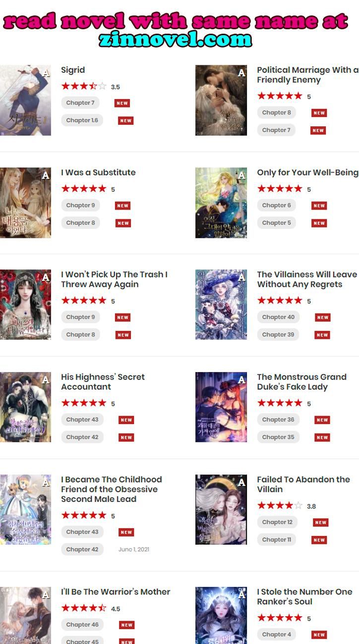This screenshot has height=644, width=359.
Task: Open I Stole the Number One Ranker's Soul
Action: 304,596
